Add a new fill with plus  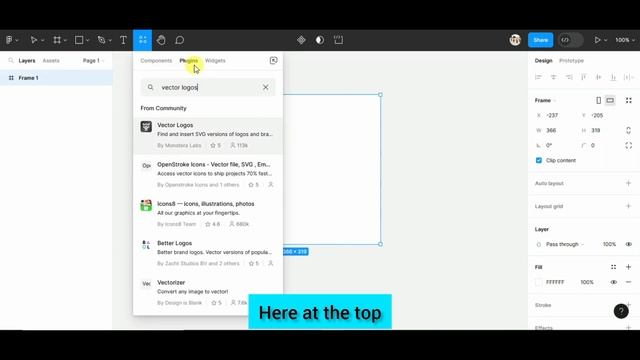pos(629,267)
